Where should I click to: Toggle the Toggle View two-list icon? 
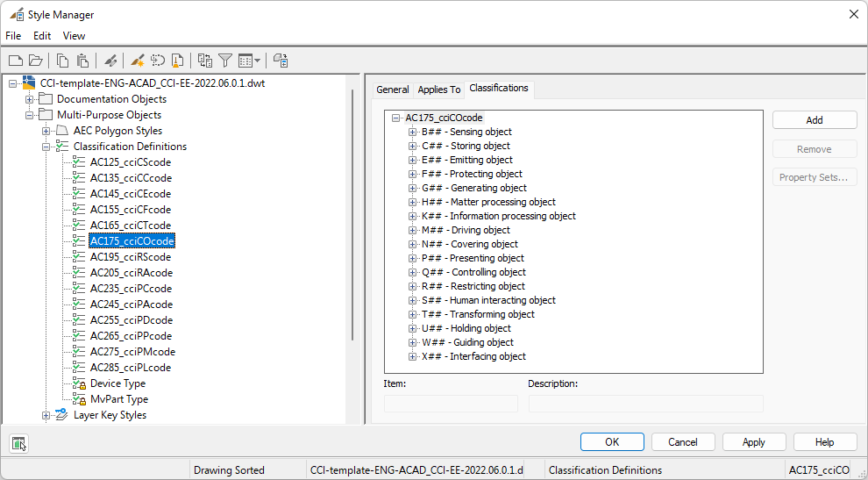[x=205, y=61]
